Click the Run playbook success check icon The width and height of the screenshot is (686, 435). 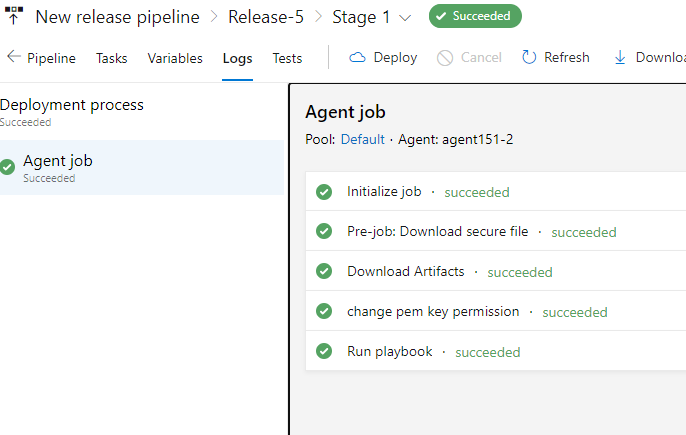click(x=324, y=351)
